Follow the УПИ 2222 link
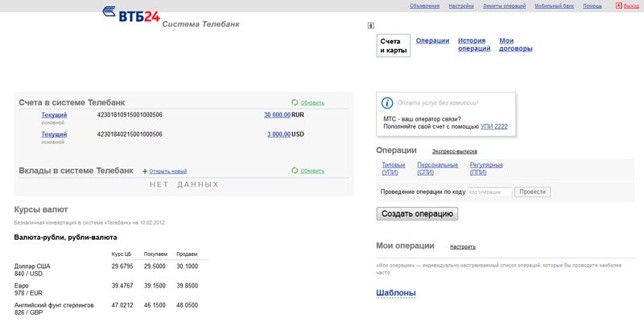This screenshot has width=644, height=326. tap(493, 126)
